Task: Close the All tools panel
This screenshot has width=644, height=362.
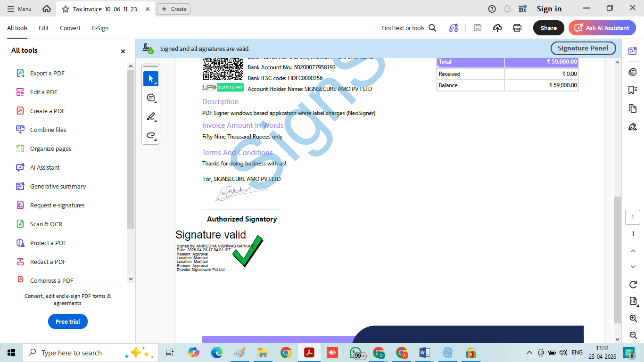Action: [123, 51]
